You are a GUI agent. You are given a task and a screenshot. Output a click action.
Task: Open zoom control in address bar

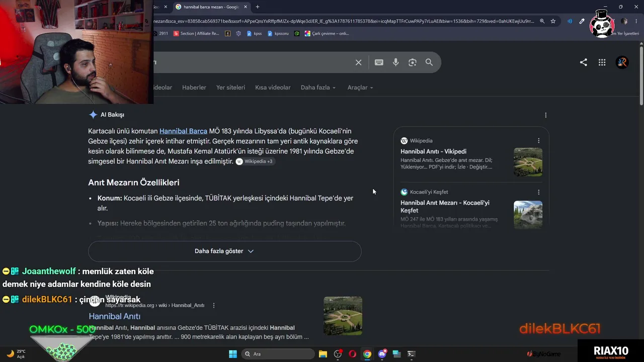[x=542, y=21]
